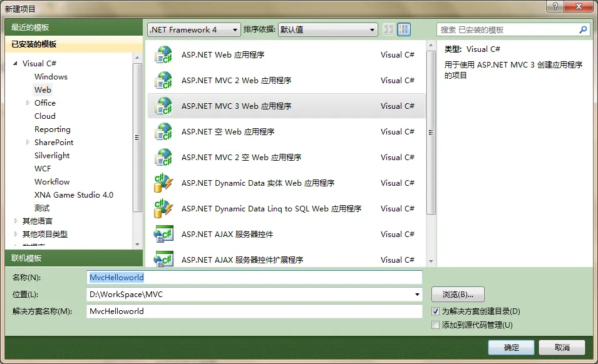Open the 位置 path dropdown
Viewport: 598px width, 364px height.
[x=418, y=295]
